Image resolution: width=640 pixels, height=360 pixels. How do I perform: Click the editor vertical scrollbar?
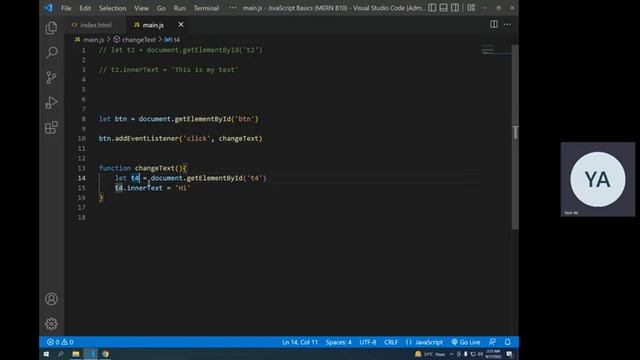coord(515,137)
